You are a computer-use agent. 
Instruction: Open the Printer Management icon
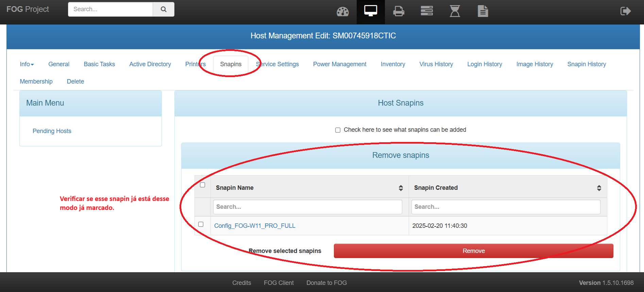(399, 12)
